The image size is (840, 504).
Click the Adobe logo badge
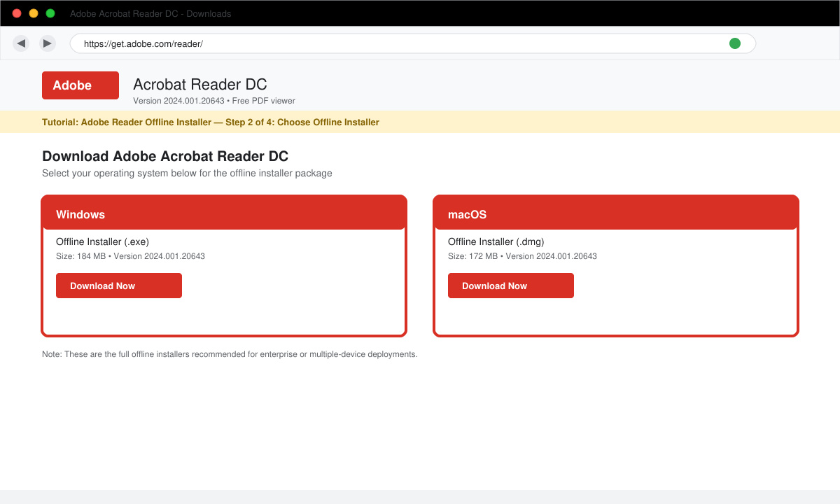coord(80,85)
